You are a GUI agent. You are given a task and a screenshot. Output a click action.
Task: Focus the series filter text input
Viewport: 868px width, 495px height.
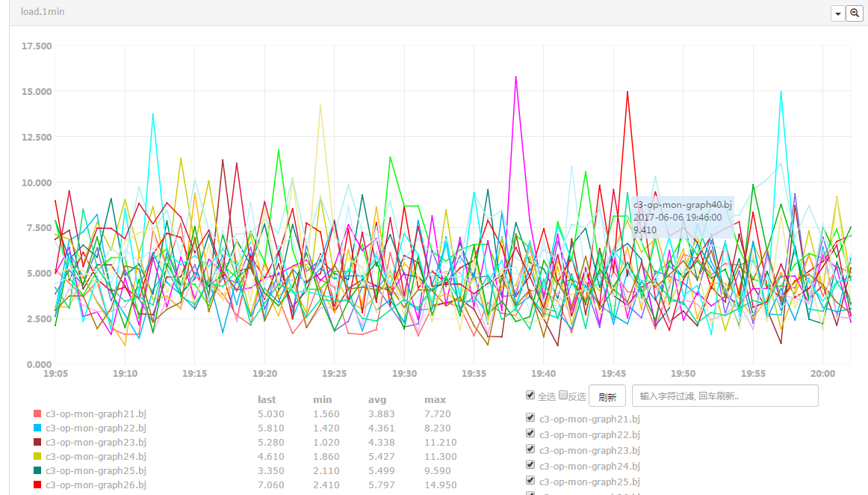(x=725, y=396)
